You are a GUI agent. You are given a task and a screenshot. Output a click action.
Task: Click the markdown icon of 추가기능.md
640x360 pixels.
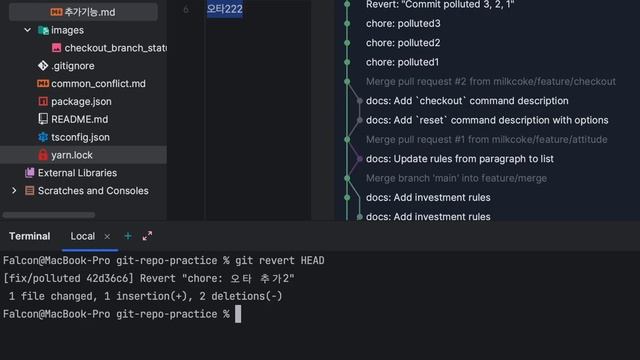click(x=56, y=12)
